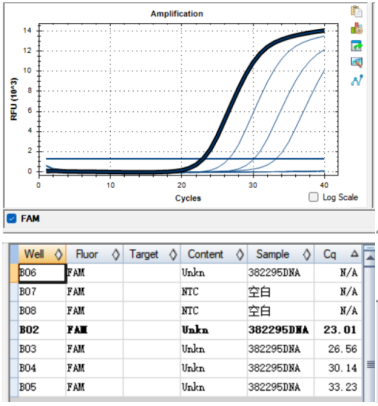Image resolution: width=378 pixels, height=406 pixels.
Task: Select well B06 cell
Action: [42, 273]
